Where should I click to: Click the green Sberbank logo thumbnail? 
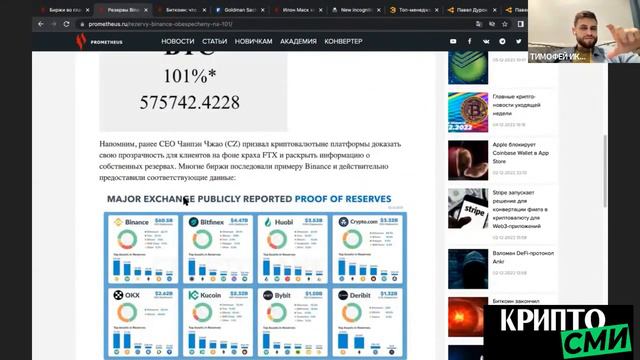coord(468,68)
